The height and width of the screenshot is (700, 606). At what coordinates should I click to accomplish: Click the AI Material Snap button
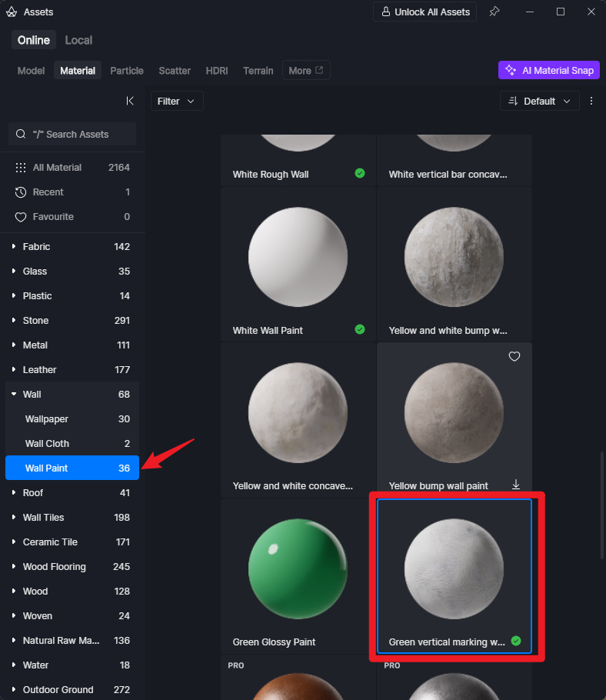click(x=549, y=70)
